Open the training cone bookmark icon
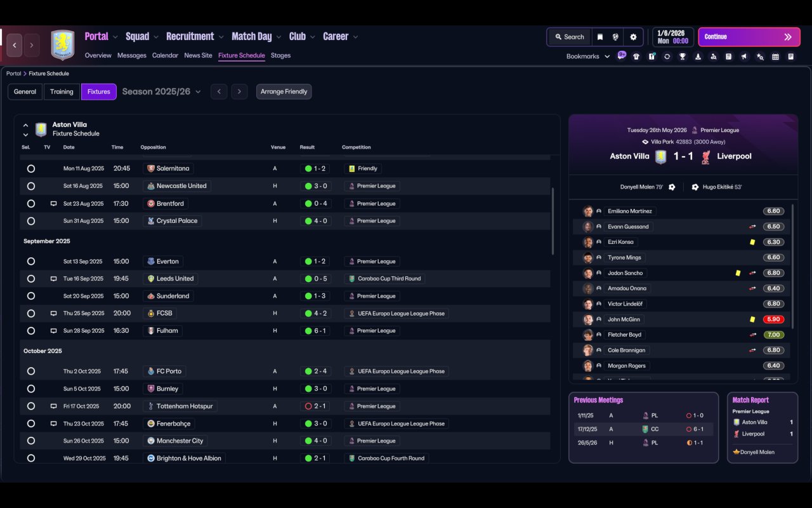 [x=698, y=57]
